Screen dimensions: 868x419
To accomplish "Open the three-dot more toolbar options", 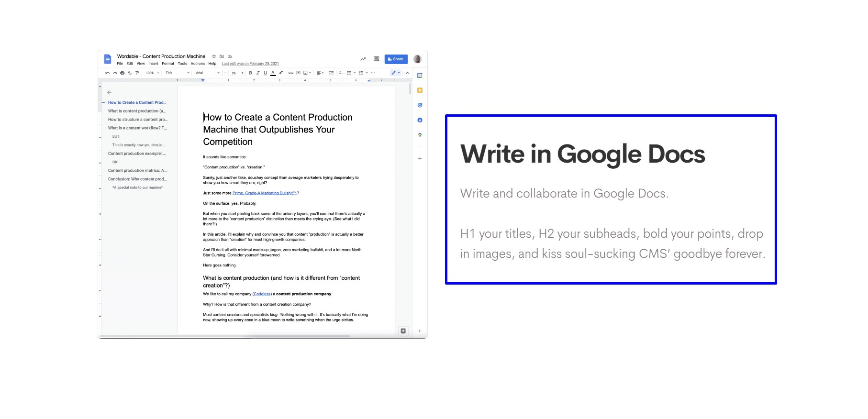I will (x=373, y=73).
